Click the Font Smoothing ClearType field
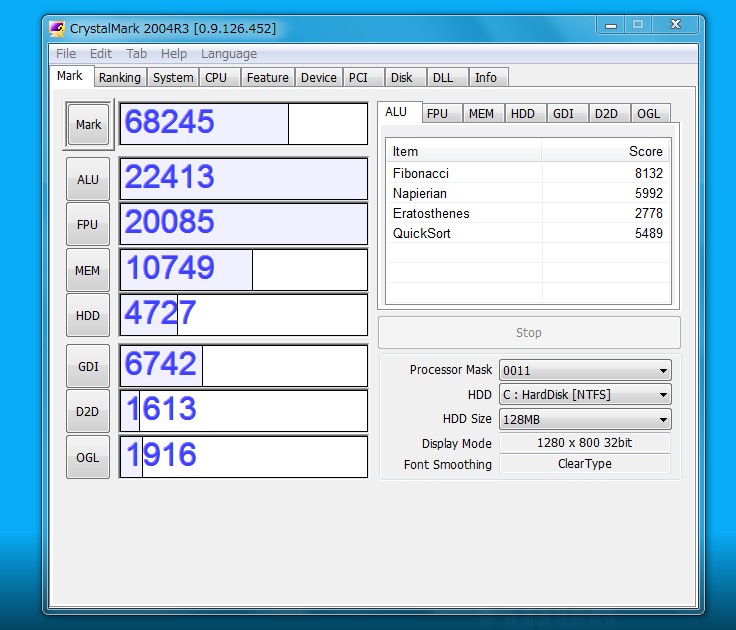The width and height of the screenshot is (736, 630). click(x=585, y=464)
